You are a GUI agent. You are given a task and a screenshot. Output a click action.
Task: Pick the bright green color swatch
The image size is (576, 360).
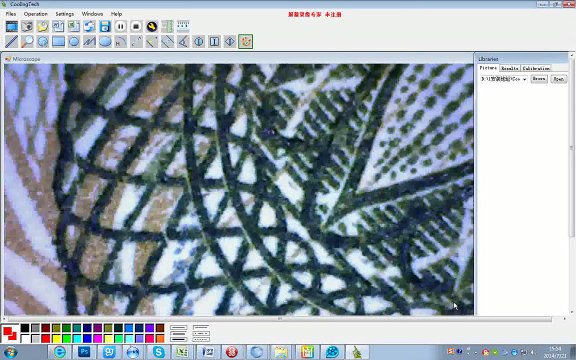tap(66, 338)
